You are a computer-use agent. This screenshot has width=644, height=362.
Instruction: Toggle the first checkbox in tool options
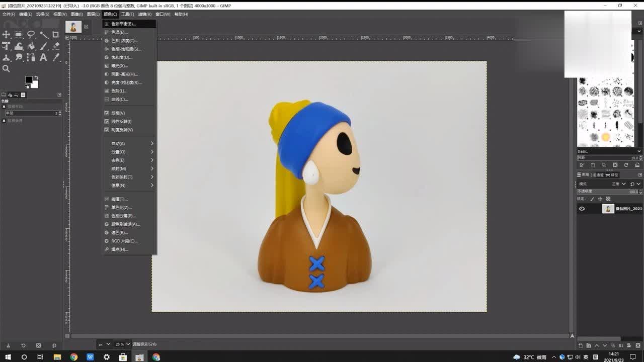click(4, 107)
